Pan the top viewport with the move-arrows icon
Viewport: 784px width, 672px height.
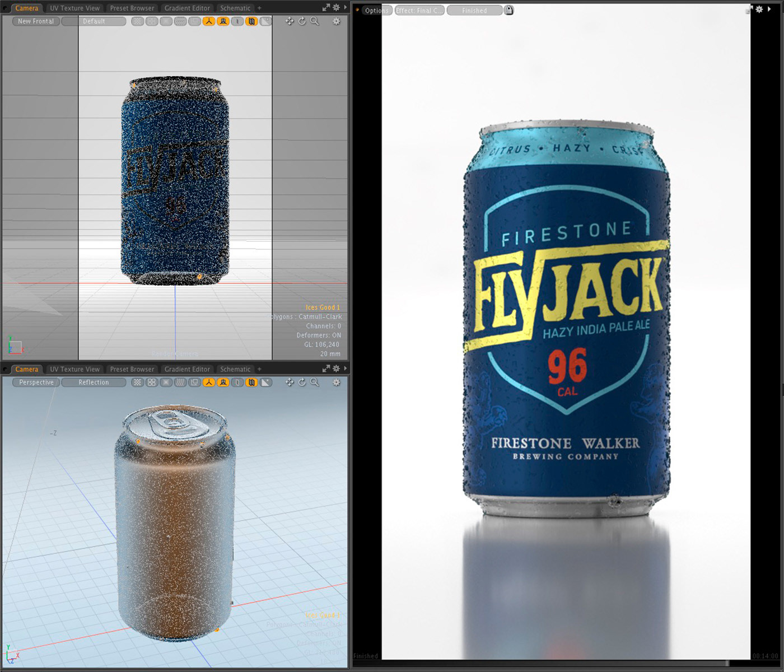click(x=290, y=21)
